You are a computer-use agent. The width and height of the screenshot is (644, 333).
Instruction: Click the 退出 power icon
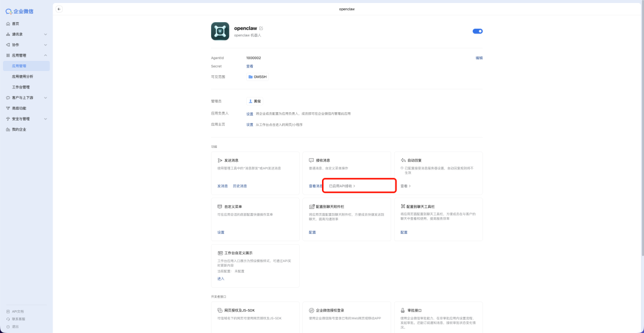[8, 326]
